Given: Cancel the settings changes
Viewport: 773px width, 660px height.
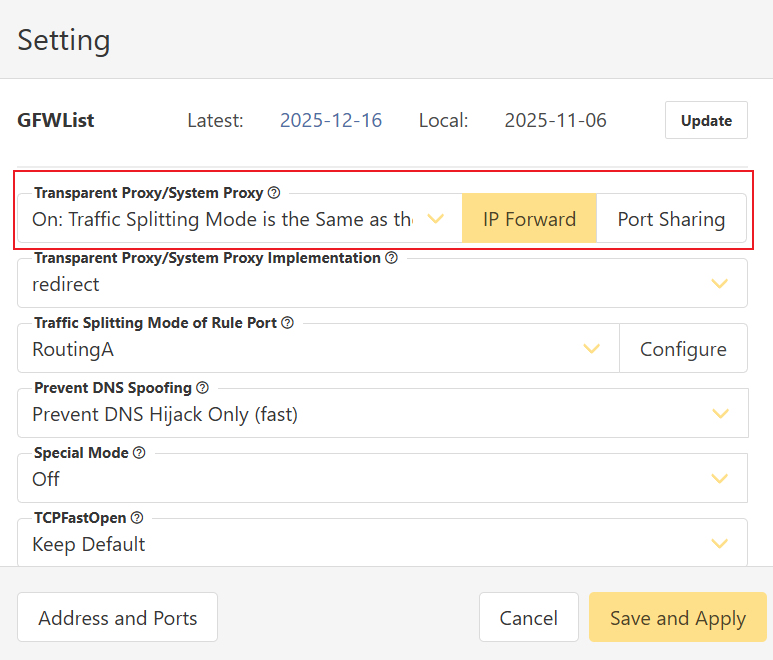Looking at the screenshot, I should tap(528, 618).
